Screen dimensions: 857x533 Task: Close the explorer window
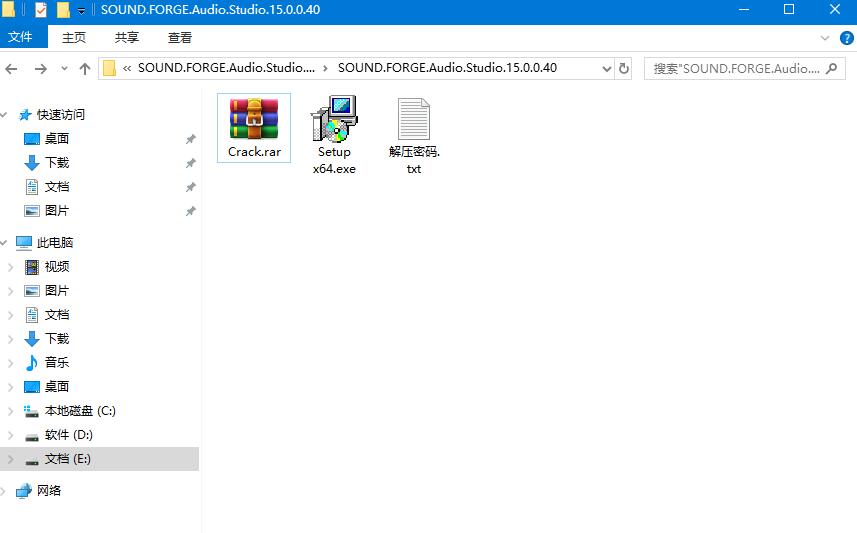(835, 9)
